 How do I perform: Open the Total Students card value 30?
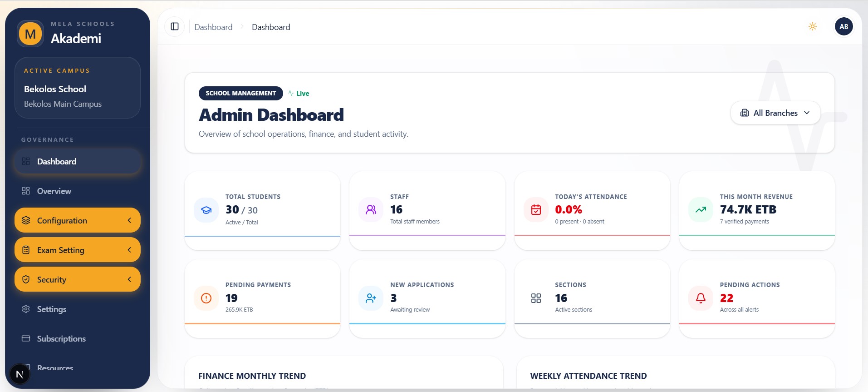tap(232, 209)
